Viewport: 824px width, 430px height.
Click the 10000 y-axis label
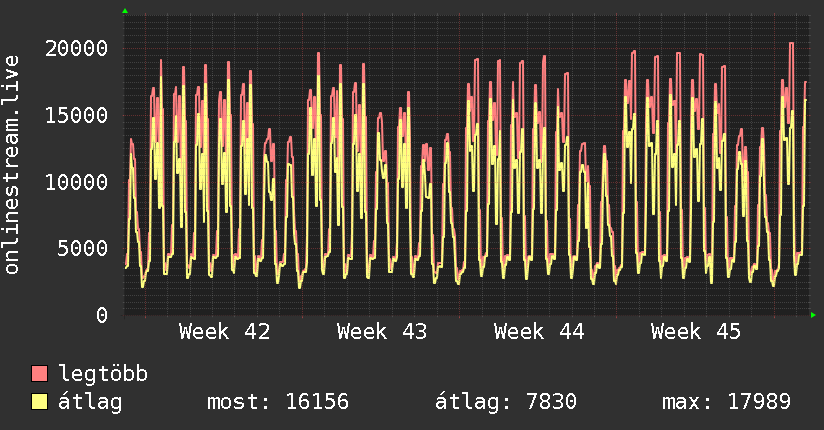[77, 182]
